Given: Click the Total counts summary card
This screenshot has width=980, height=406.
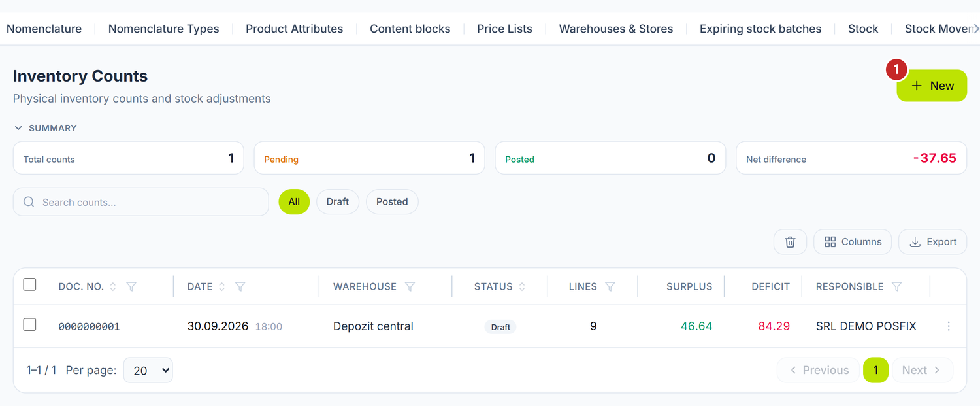Looking at the screenshot, I should coord(129,158).
